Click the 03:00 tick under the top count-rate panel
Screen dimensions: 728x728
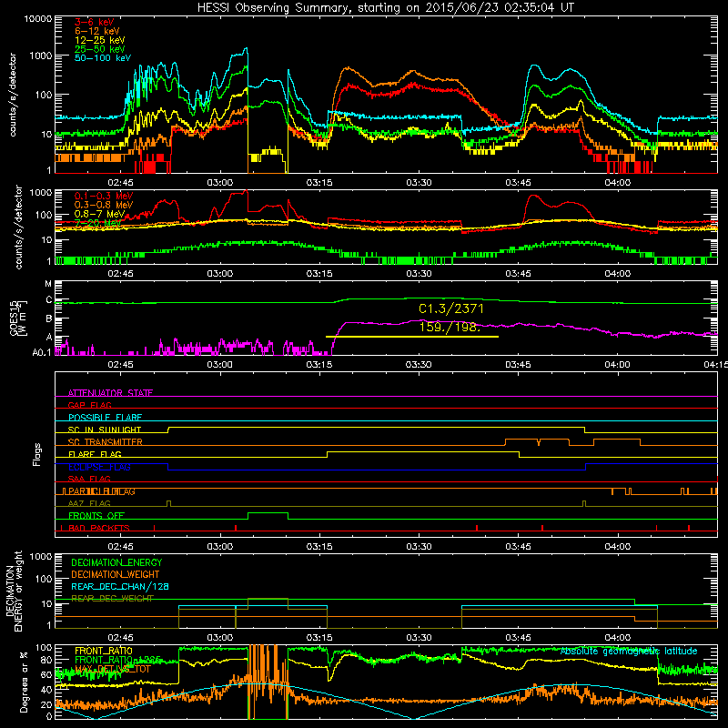(x=219, y=183)
